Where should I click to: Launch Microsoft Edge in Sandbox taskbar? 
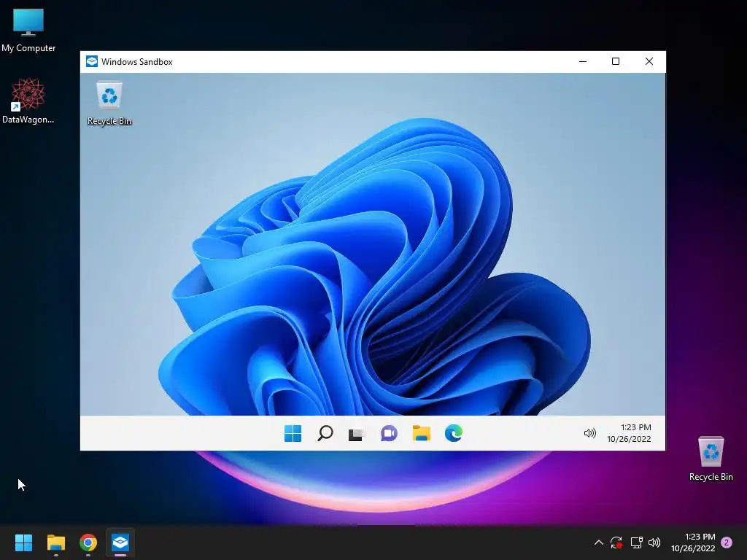click(x=454, y=433)
